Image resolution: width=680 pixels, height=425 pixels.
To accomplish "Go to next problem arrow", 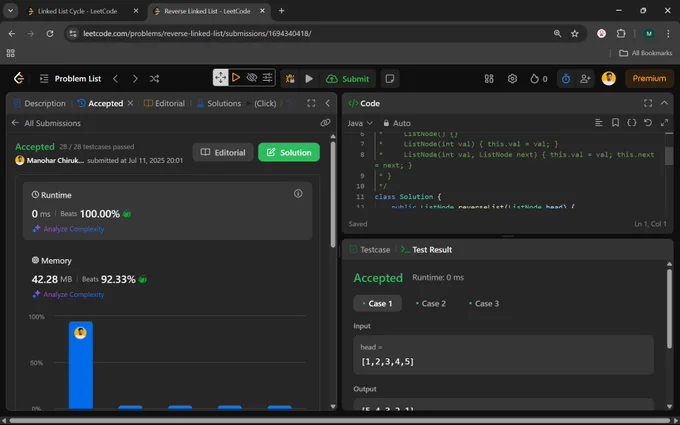I will [135, 78].
